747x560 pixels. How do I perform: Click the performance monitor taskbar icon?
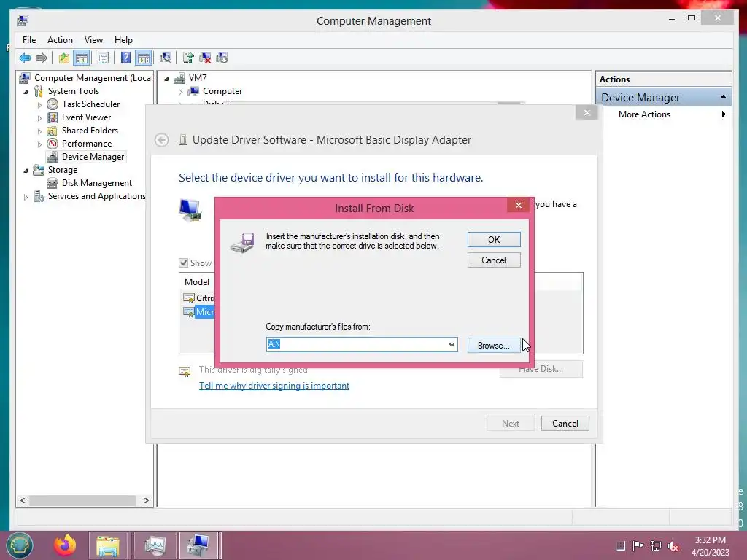[x=155, y=545]
